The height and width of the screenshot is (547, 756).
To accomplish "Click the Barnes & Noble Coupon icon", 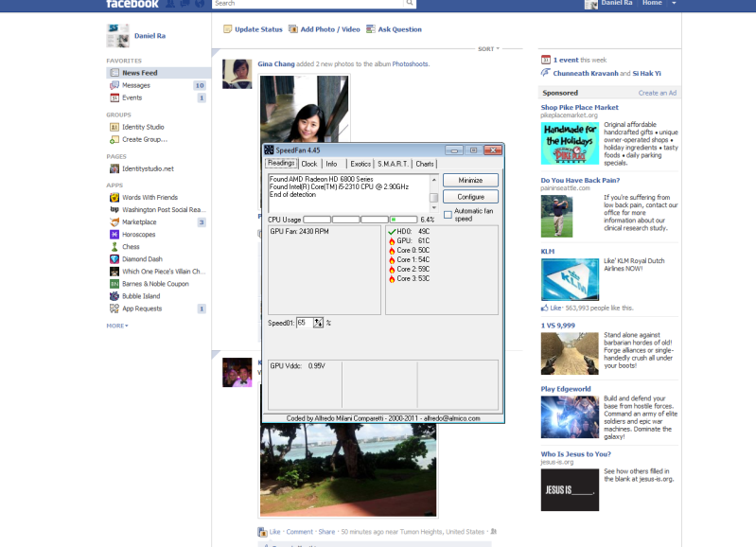I will [x=114, y=284].
